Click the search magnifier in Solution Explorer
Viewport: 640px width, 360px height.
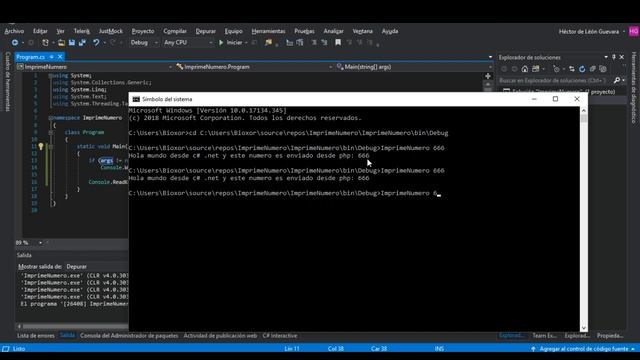617,80
